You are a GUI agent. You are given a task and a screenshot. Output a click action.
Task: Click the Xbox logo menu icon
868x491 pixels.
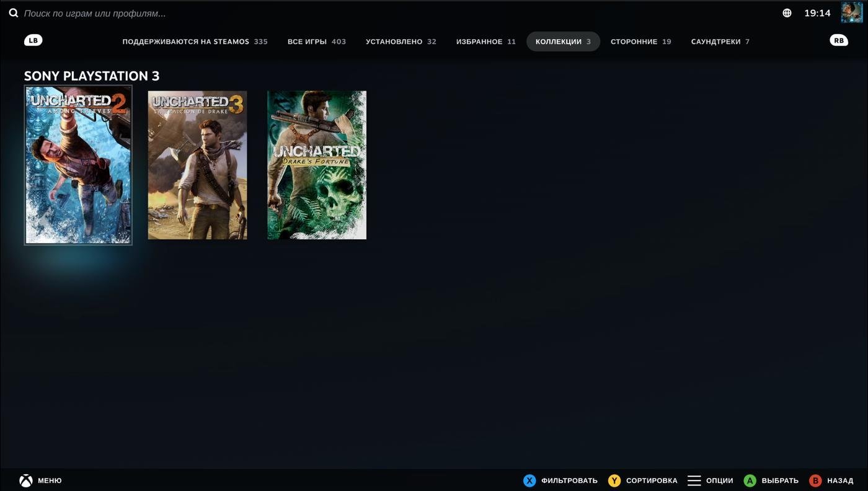click(25, 480)
